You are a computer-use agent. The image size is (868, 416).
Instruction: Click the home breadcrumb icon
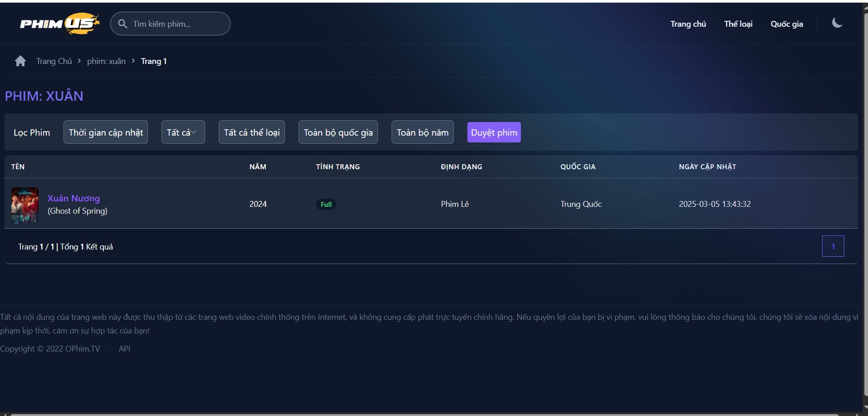20,61
